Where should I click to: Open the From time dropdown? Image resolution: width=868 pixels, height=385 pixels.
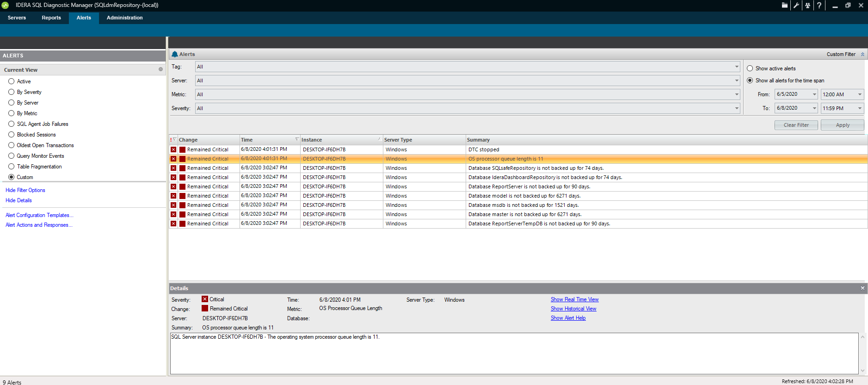tap(860, 94)
